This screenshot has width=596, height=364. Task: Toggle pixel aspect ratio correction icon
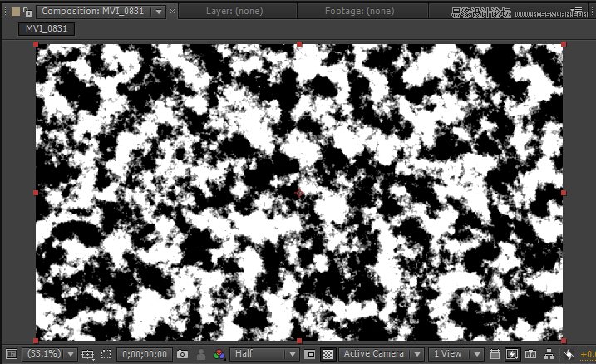(x=495, y=354)
